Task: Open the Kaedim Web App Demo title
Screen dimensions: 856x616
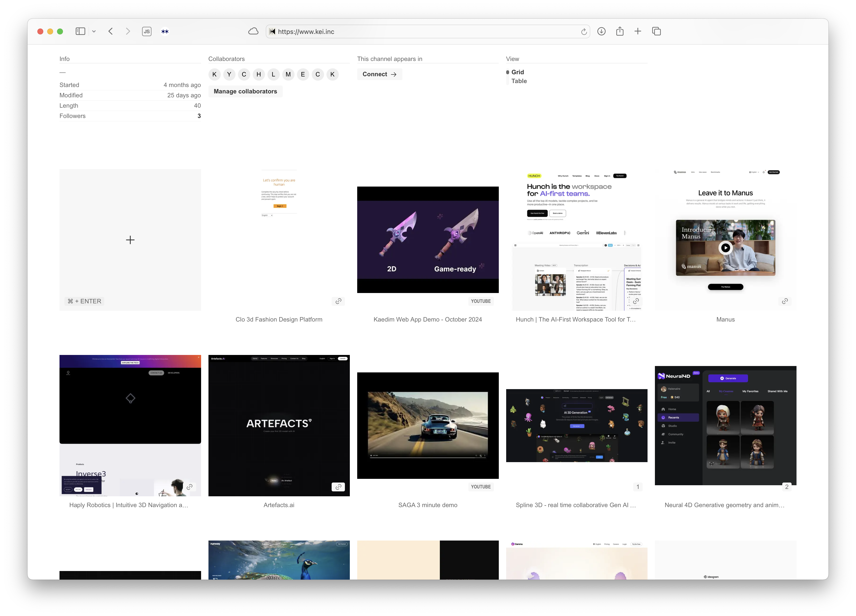Action: click(x=428, y=320)
